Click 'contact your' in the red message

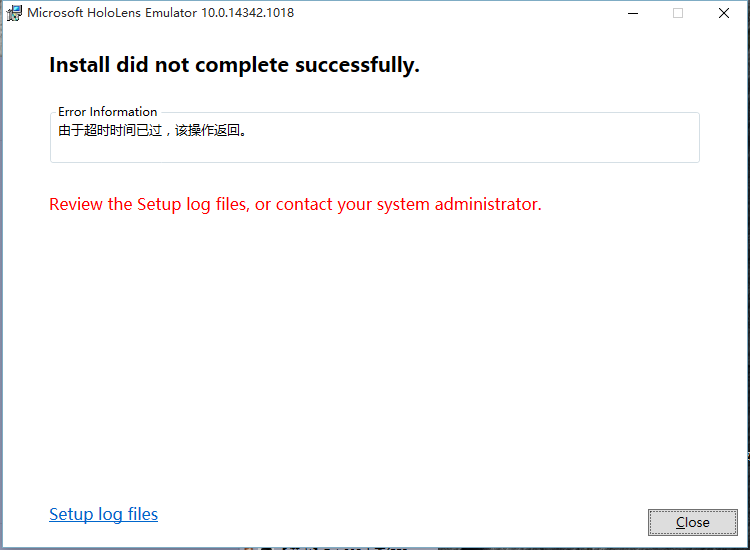coord(324,204)
